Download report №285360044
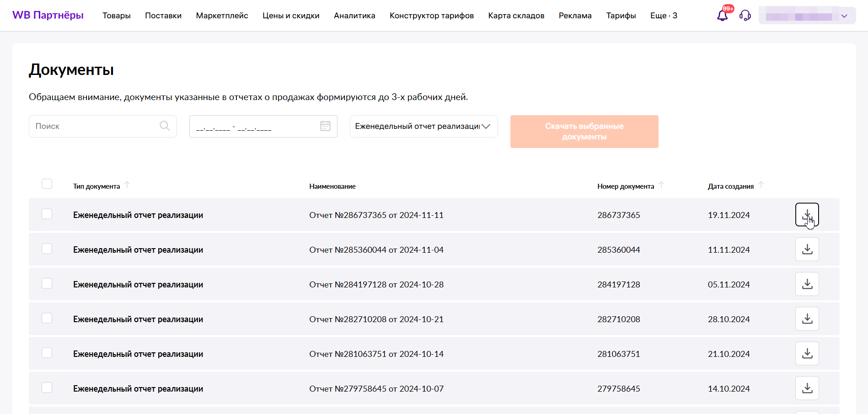This screenshot has width=868, height=414. [x=807, y=249]
